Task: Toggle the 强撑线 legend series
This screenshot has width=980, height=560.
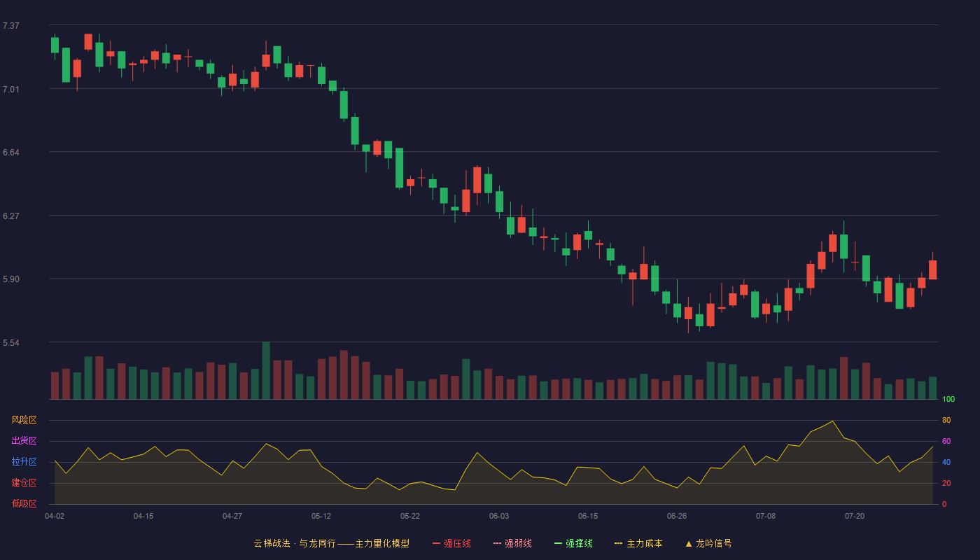Action: pos(573,543)
